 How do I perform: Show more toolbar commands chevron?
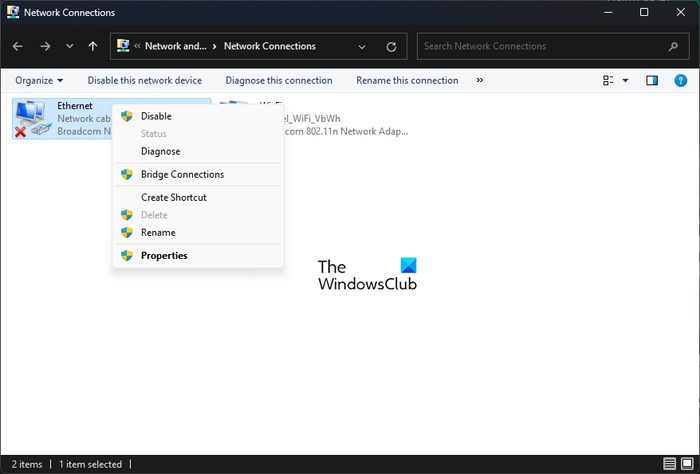coord(480,80)
